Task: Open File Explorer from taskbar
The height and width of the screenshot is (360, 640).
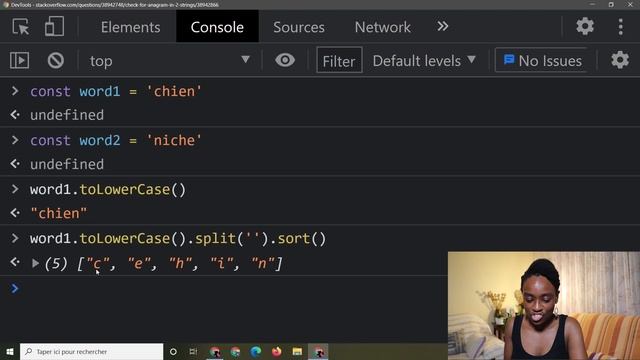Action: 297,351
